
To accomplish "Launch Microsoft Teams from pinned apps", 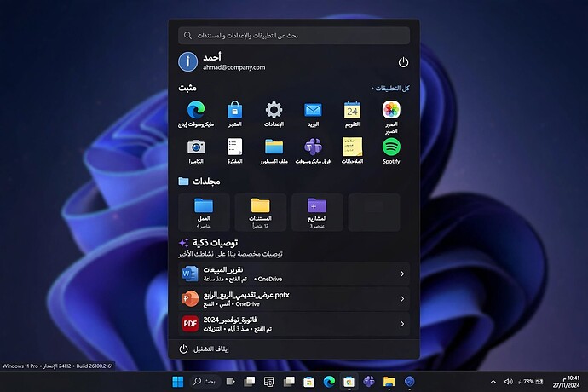I will [x=313, y=147].
